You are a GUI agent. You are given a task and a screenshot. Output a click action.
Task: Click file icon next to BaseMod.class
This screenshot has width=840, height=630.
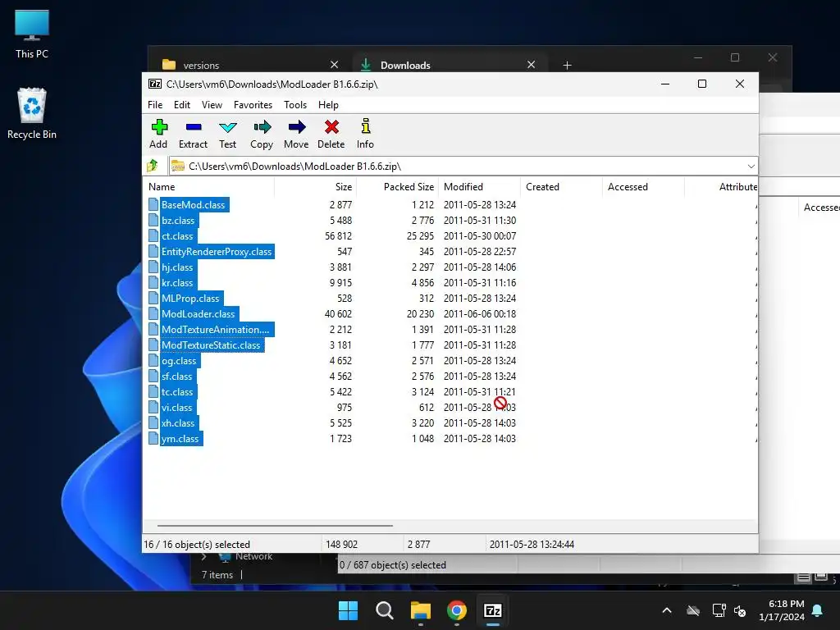153,204
